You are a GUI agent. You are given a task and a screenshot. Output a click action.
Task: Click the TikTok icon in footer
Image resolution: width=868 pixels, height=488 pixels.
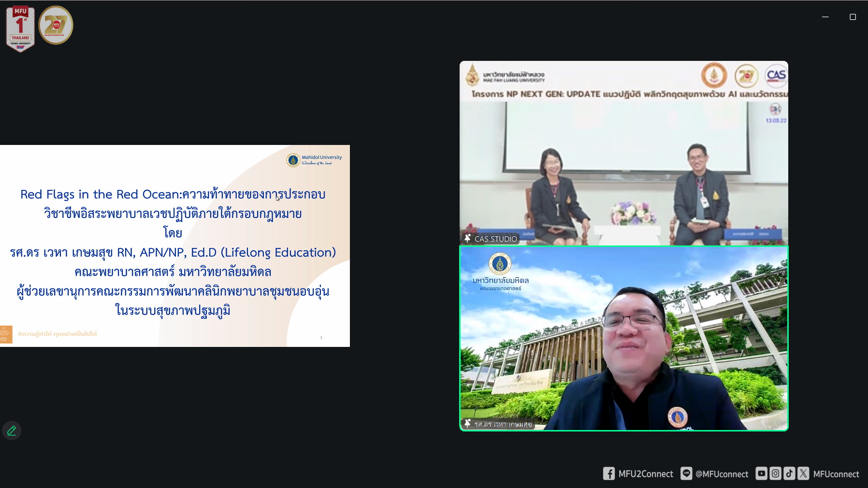pos(789,474)
